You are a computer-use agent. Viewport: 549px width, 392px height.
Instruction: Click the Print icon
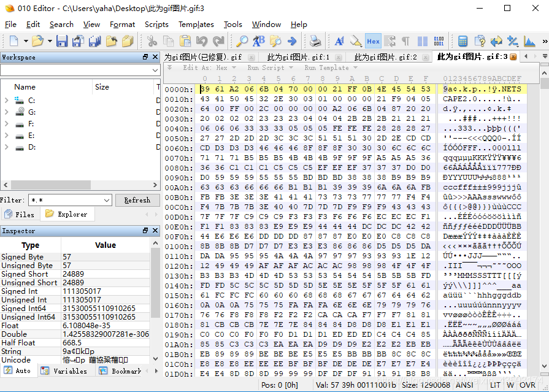[x=315, y=41]
